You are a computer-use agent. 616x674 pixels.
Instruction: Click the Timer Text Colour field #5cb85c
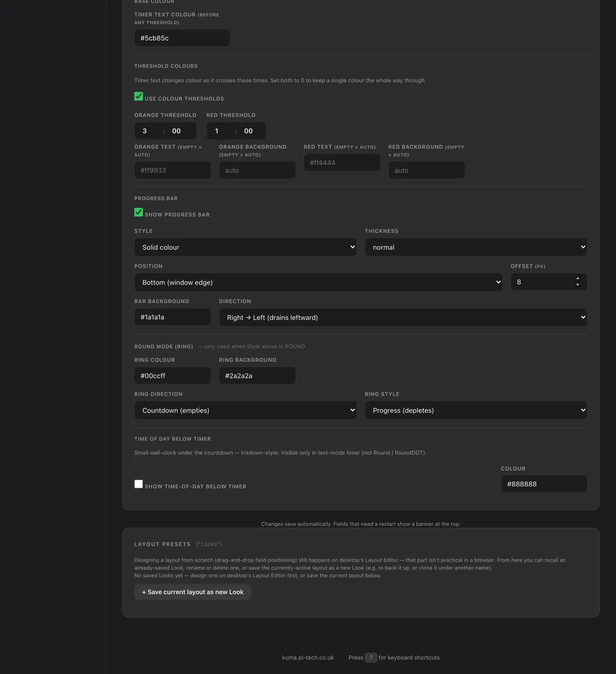pos(182,38)
